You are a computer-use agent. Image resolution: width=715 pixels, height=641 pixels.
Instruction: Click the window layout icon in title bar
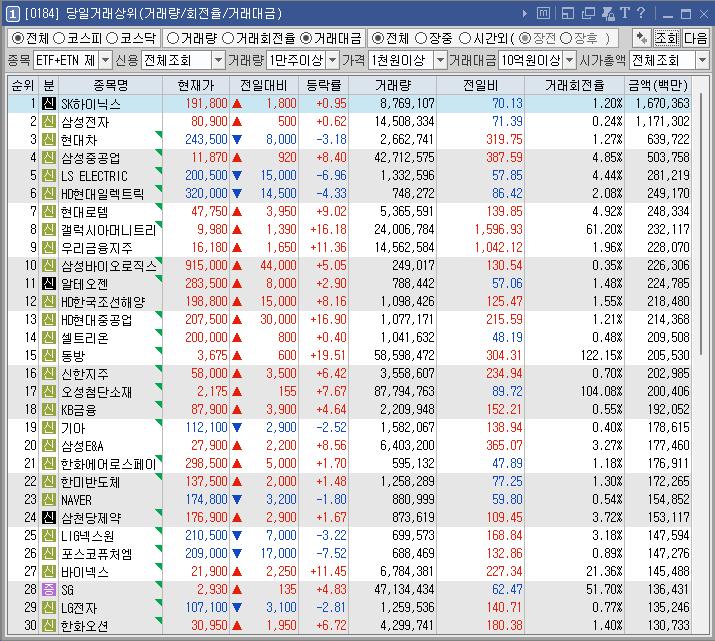[567, 14]
